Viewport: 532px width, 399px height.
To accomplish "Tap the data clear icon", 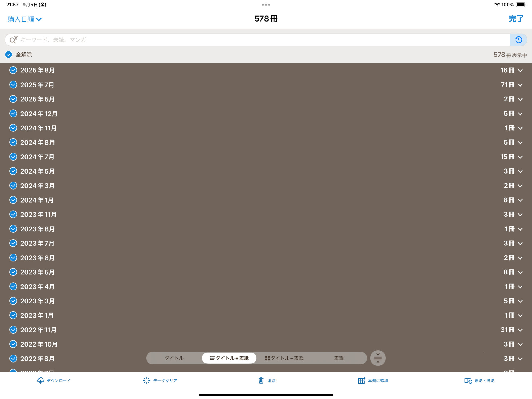I will tap(147, 380).
